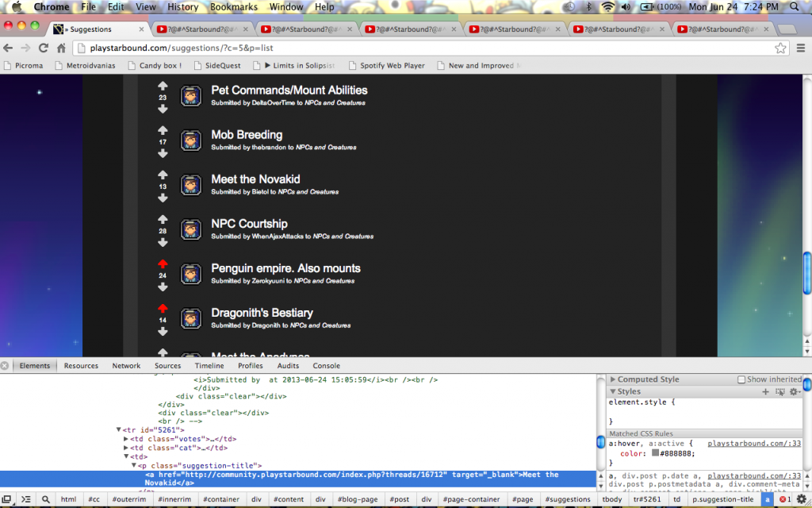Viewport: 812px width, 508px height.
Task: Activate the DevTools search magnifier
Action: click(45, 500)
